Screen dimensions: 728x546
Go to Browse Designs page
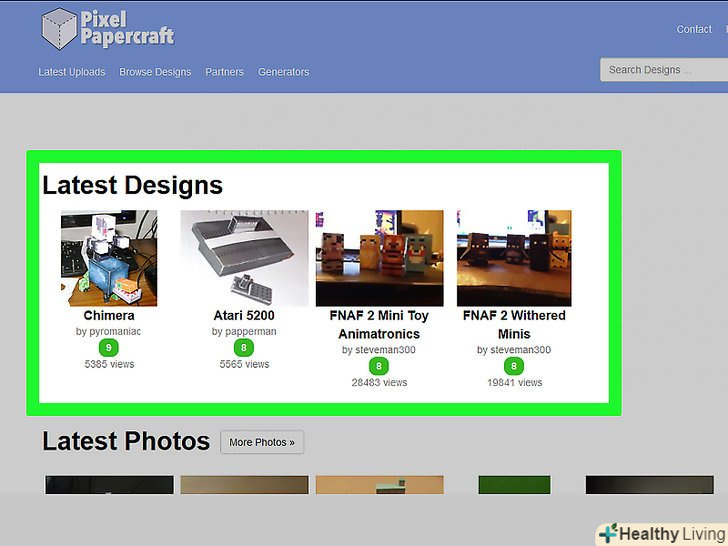[155, 72]
